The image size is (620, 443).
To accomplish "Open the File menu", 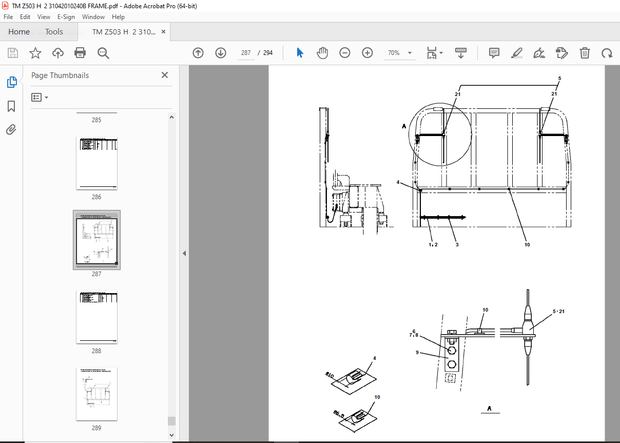I will (8, 17).
